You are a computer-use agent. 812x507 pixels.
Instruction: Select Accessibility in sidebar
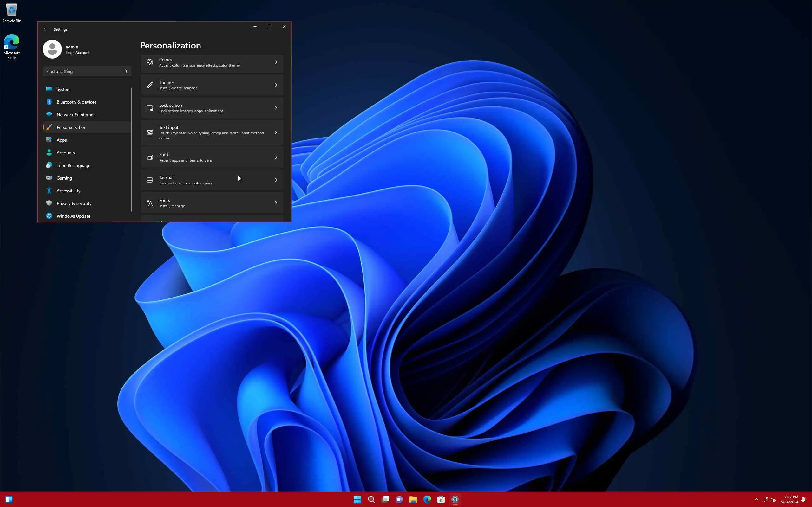pos(68,191)
